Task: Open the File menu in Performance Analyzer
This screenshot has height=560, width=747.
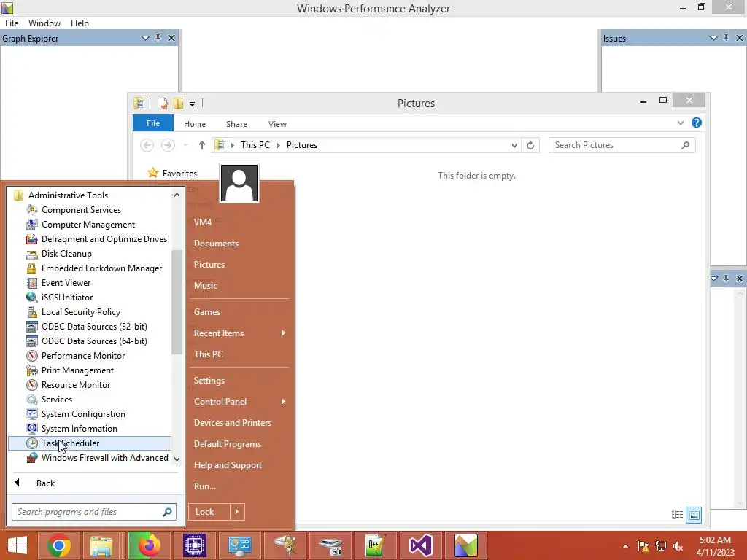Action: click(x=12, y=23)
